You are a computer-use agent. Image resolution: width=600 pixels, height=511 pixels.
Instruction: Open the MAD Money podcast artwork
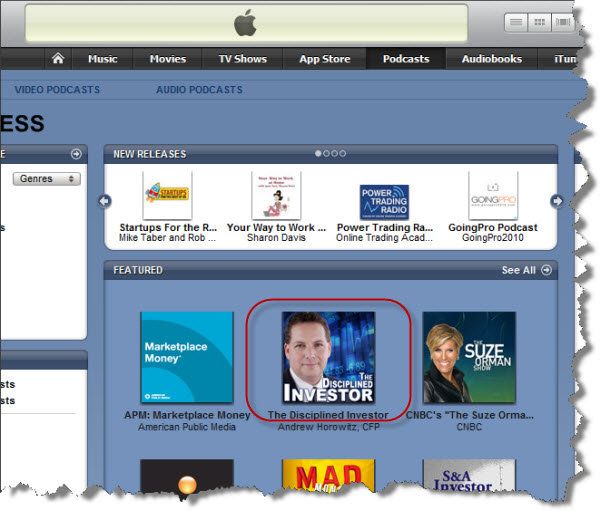[328, 475]
